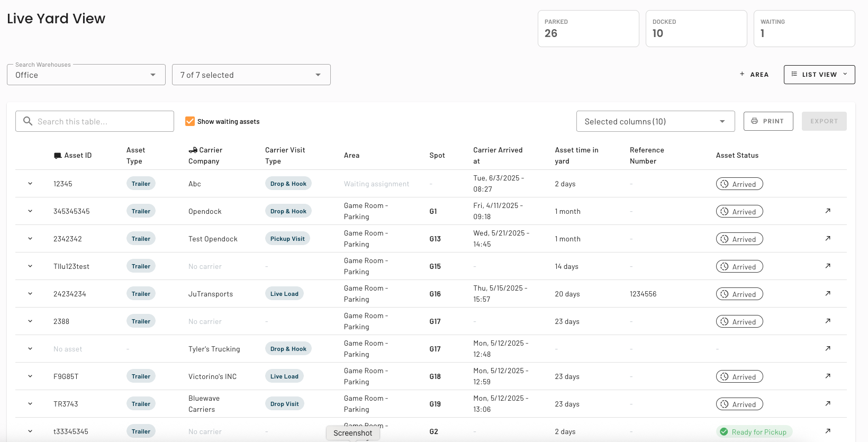Click the Screenshot button
Viewport: 868px width, 442px height.
click(x=352, y=433)
